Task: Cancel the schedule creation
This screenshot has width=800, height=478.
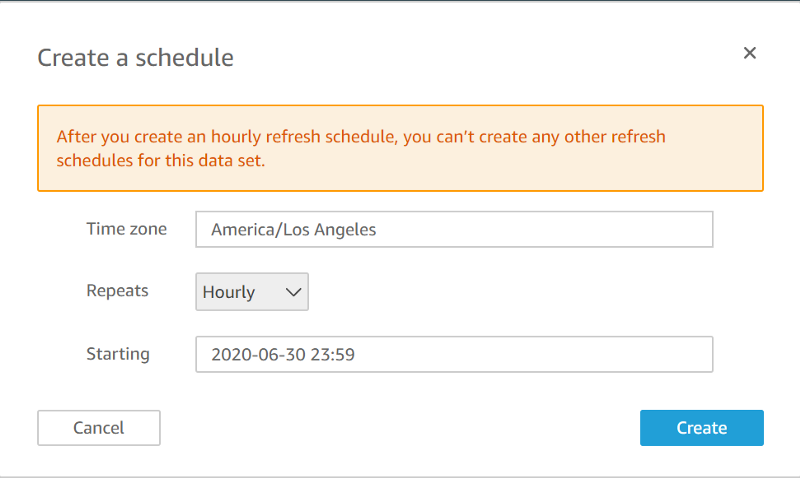Action: [x=99, y=428]
